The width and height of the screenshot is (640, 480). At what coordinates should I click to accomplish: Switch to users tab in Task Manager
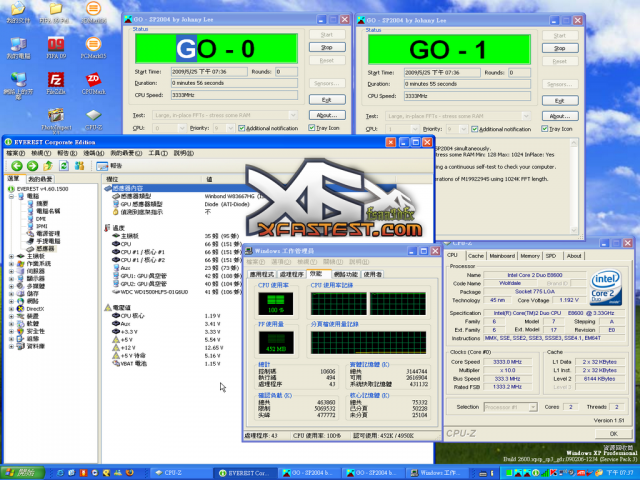[372, 274]
